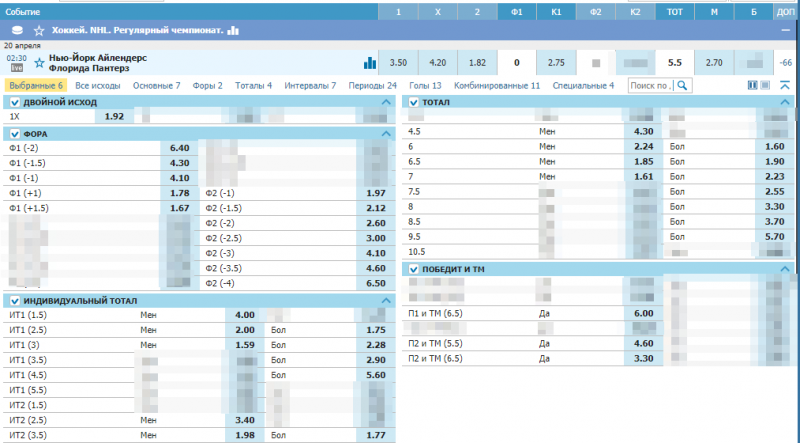Select odds 3.50 for home win
Viewport: 800px width, 443px height.
(398, 63)
